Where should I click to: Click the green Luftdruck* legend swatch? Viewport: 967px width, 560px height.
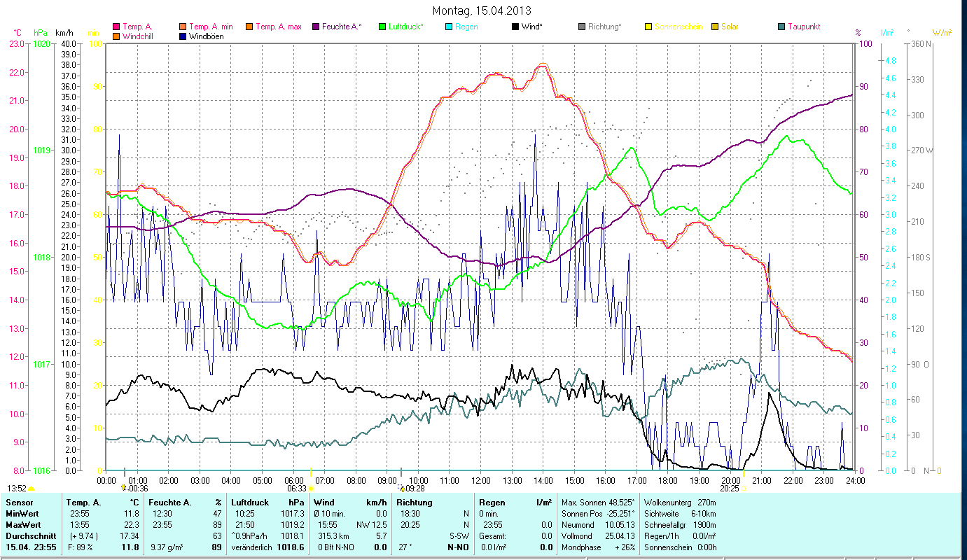click(x=382, y=27)
